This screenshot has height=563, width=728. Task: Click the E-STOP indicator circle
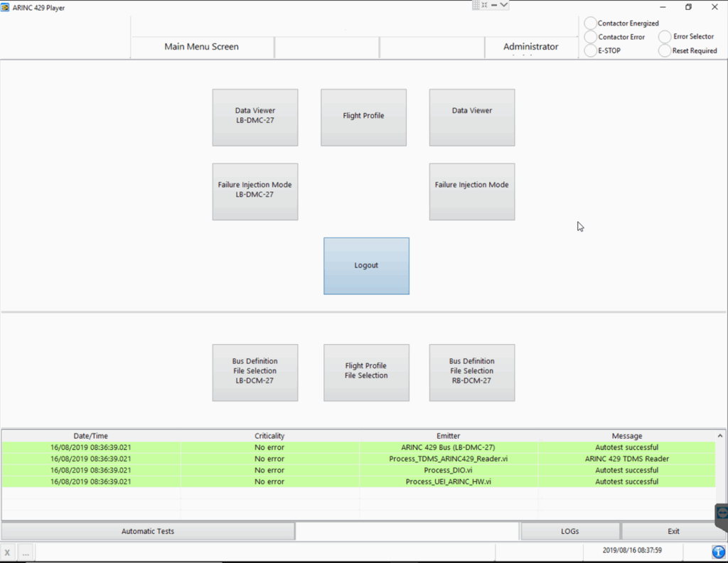point(590,50)
